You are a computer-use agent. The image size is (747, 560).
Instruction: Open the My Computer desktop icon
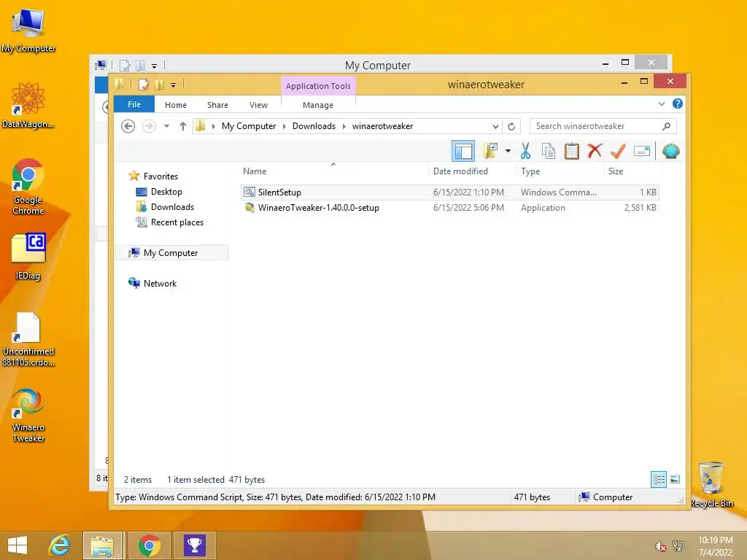(x=28, y=29)
